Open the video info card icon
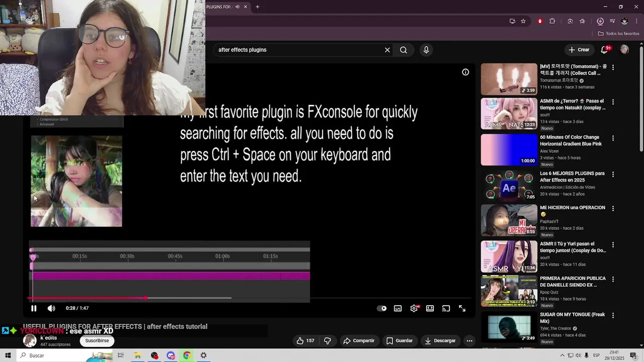Viewport: 644px width, 362px height. (x=465, y=72)
